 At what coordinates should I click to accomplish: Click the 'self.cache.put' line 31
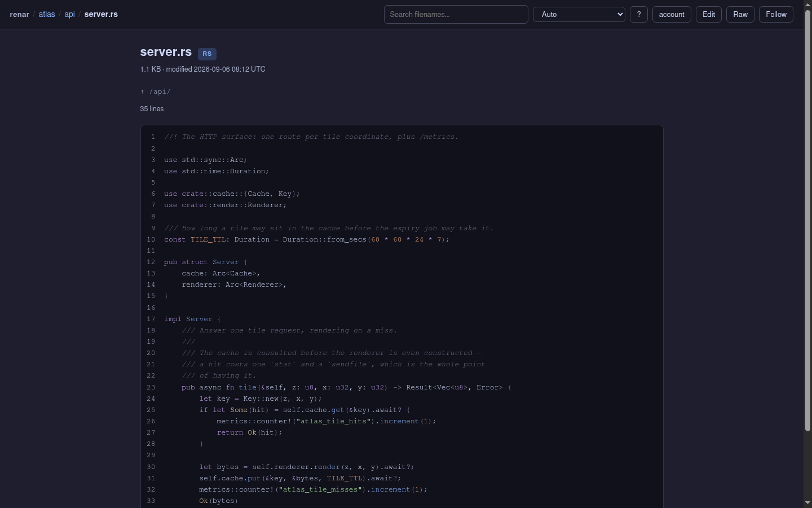tap(300, 478)
